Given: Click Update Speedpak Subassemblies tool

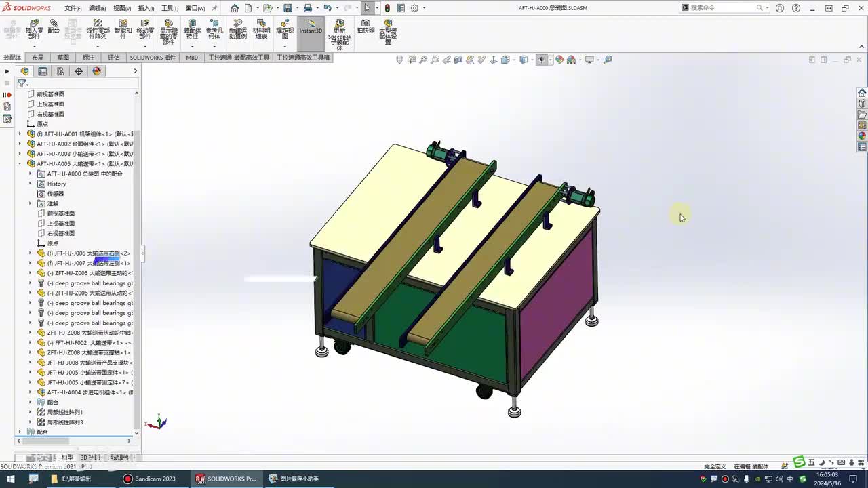Looking at the screenshot, I should [340, 34].
